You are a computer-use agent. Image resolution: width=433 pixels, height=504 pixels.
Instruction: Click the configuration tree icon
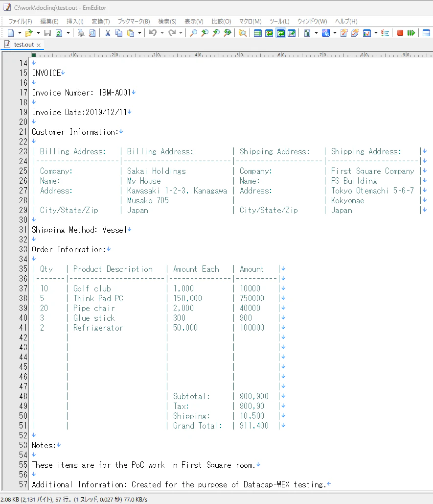[307, 33]
